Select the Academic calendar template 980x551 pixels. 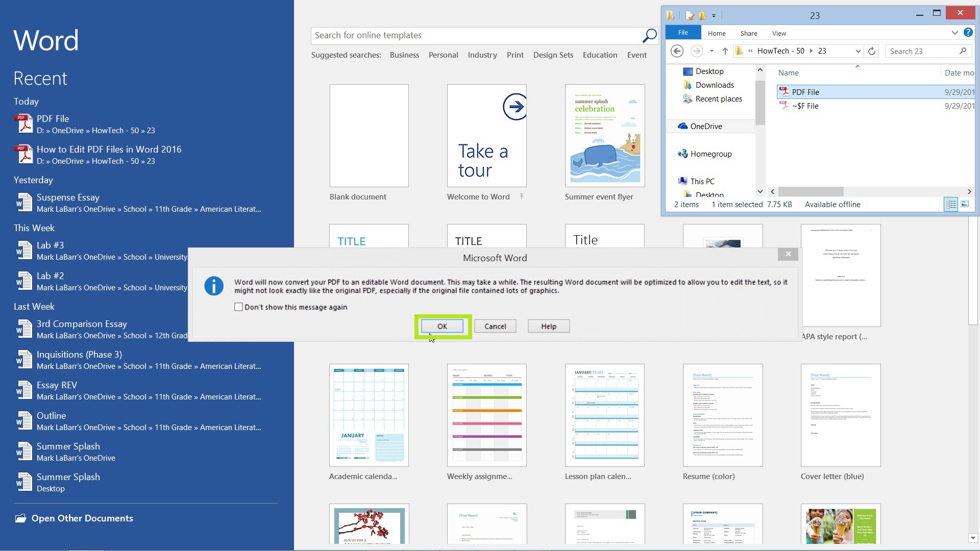coord(369,415)
